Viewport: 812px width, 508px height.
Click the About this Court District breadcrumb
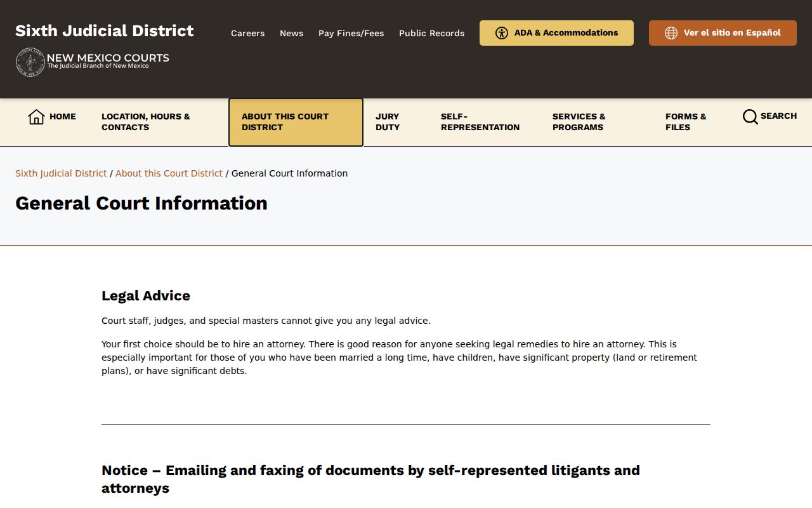tap(169, 173)
